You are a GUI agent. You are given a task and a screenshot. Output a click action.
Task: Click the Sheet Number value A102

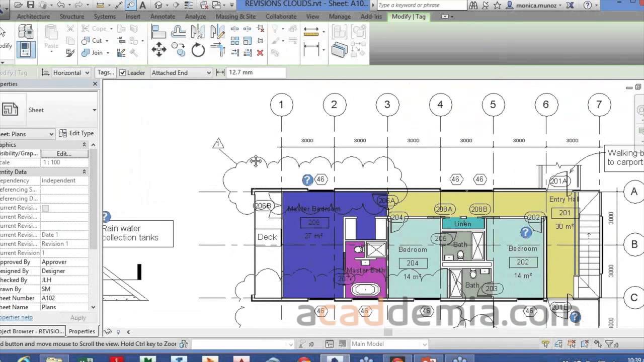click(64, 298)
